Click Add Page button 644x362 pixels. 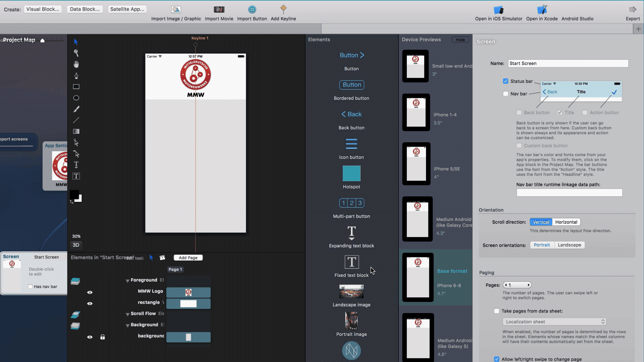pos(187,257)
